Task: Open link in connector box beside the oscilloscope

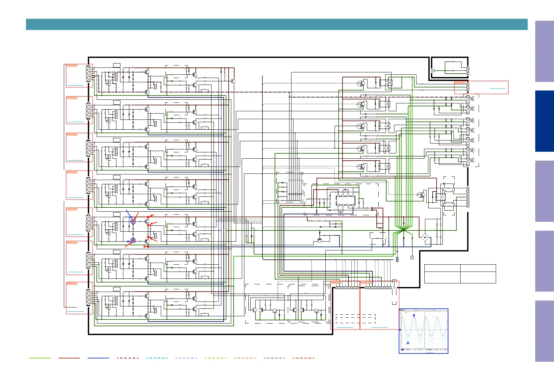Action: pyautogui.click(x=380, y=327)
